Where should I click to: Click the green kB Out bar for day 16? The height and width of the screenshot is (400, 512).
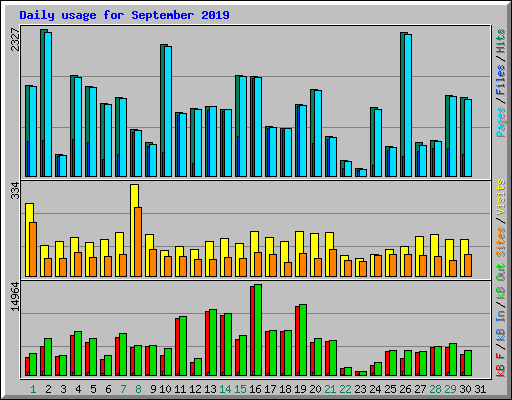point(258,330)
